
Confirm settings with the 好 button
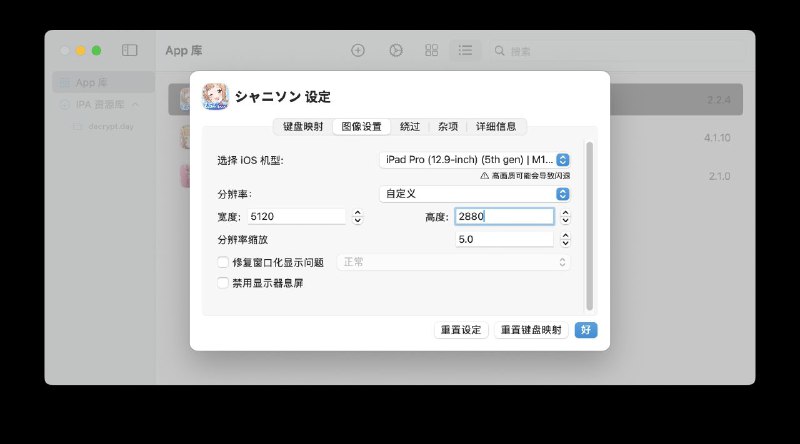click(585, 330)
